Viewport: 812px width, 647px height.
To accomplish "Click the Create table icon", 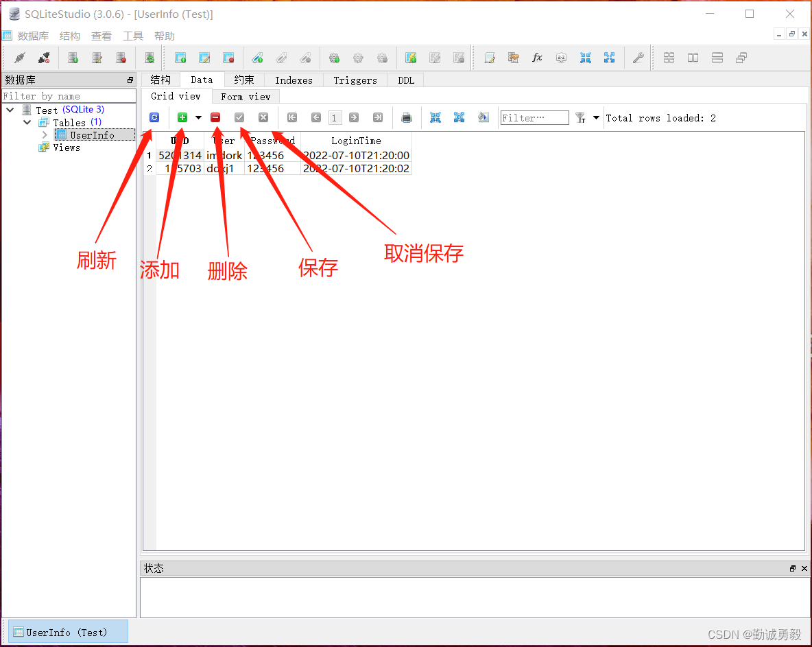I will coord(181,58).
